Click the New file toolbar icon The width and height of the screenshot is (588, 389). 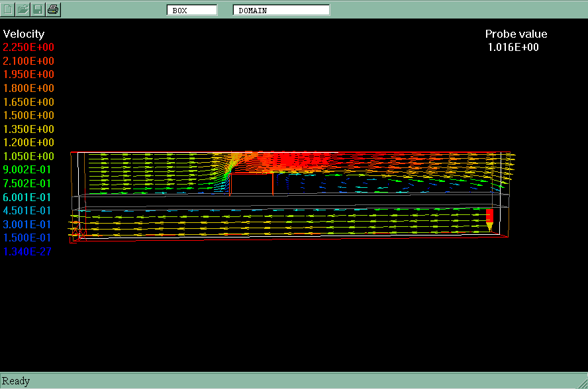[9, 9]
